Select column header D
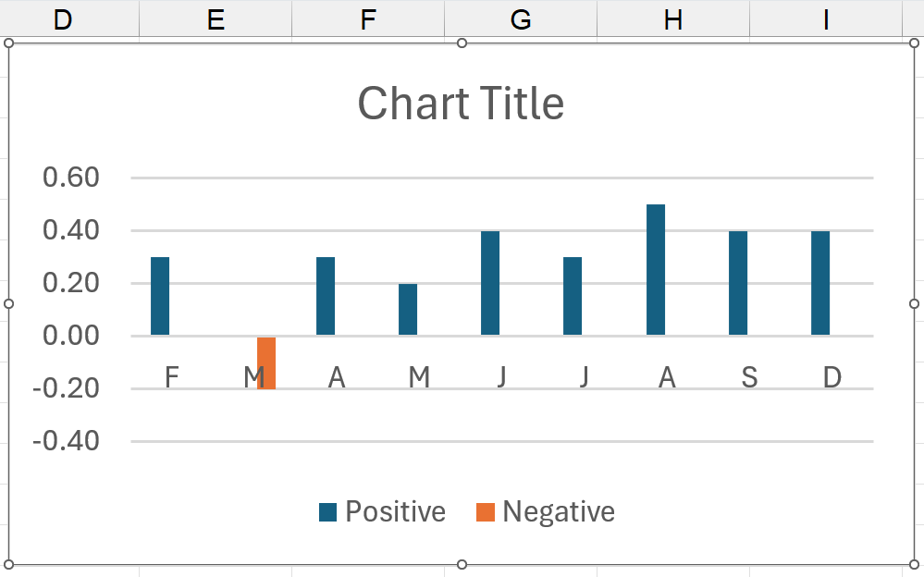This screenshot has width=924, height=577. pos(62,18)
